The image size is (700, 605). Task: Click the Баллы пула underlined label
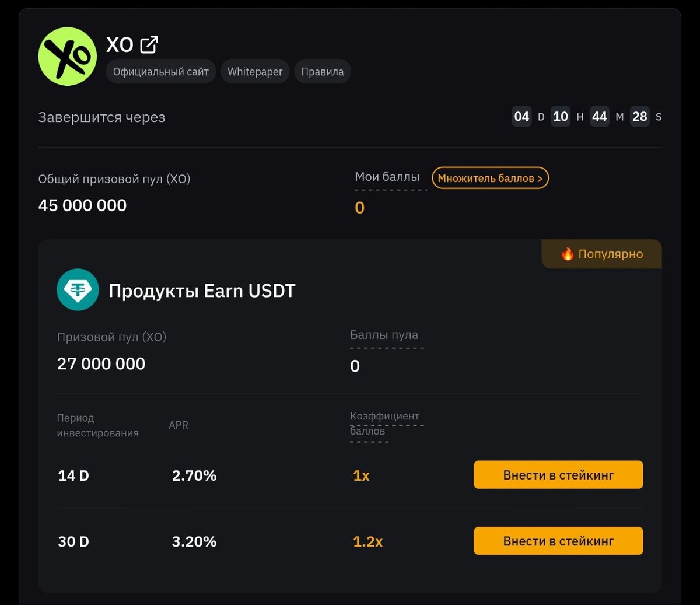(384, 335)
